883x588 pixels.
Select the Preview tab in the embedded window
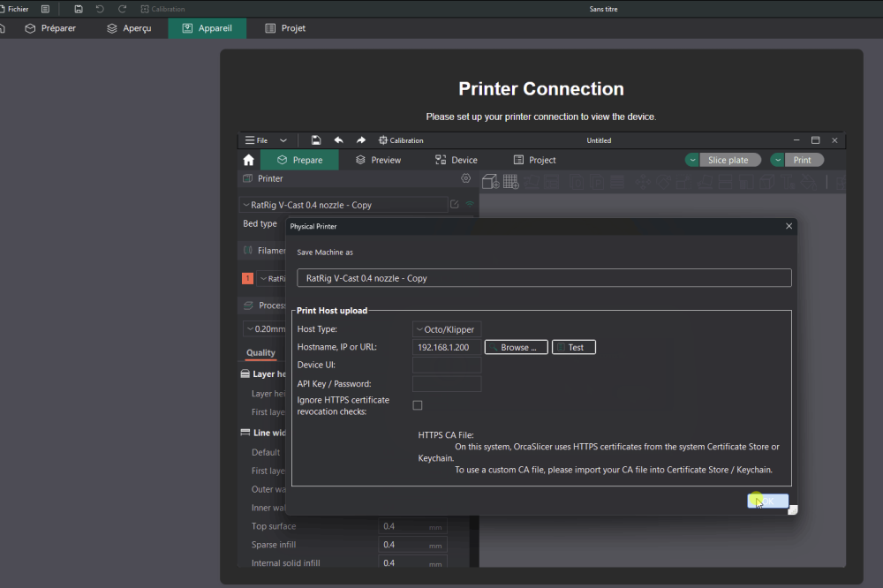[379, 160]
